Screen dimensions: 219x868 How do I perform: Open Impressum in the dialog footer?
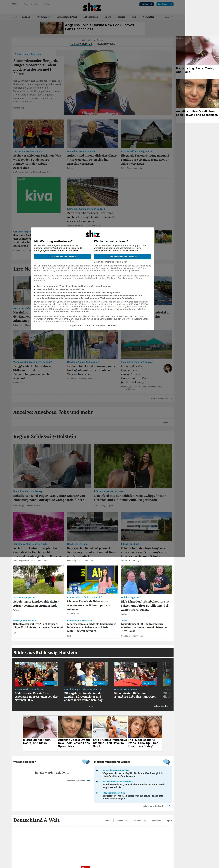(x=75, y=325)
